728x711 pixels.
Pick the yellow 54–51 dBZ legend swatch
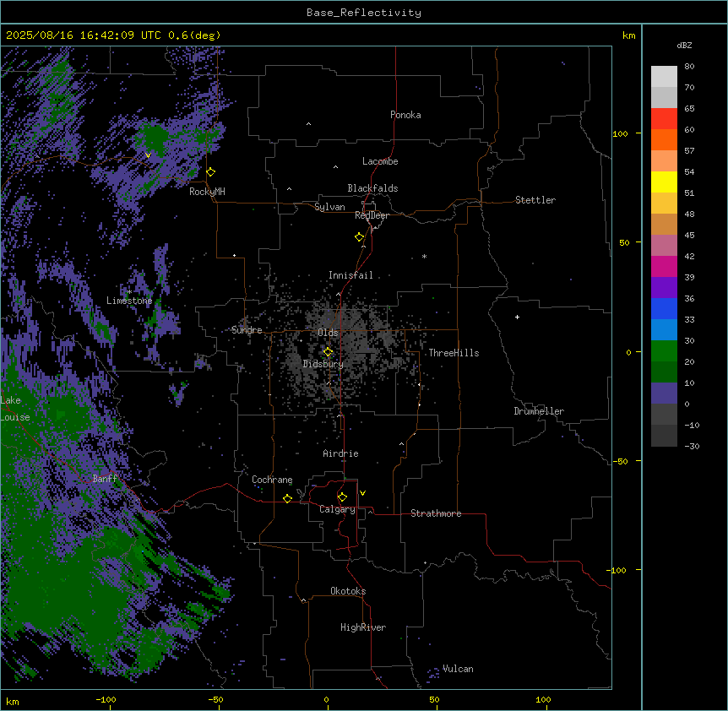(x=664, y=182)
